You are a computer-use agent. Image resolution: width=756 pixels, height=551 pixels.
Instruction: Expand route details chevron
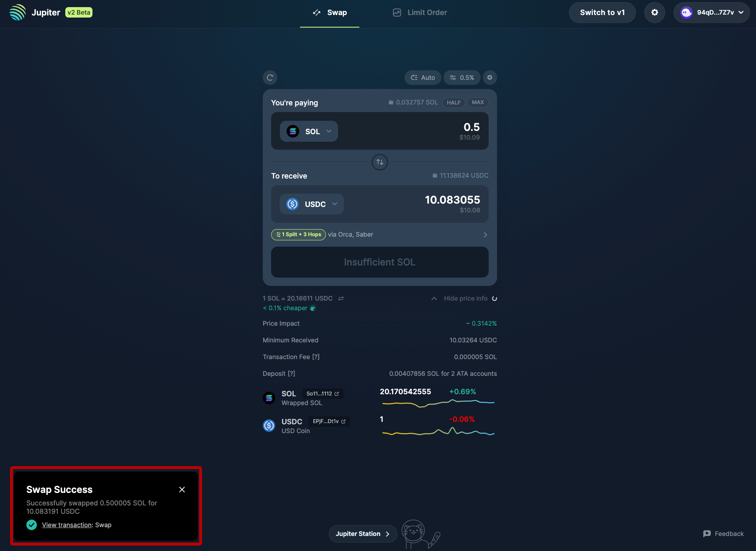pyautogui.click(x=485, y=235)
